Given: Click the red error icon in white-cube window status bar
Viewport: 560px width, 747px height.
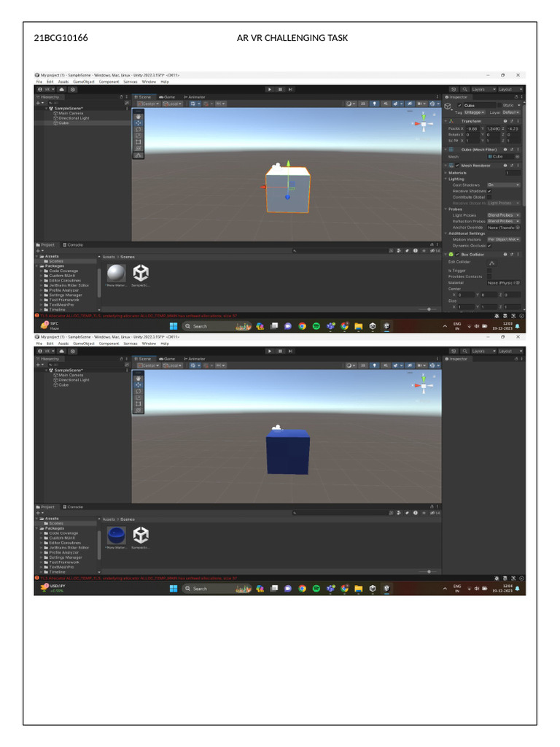Looking at the screenshot, I should (x=37, y=315).
